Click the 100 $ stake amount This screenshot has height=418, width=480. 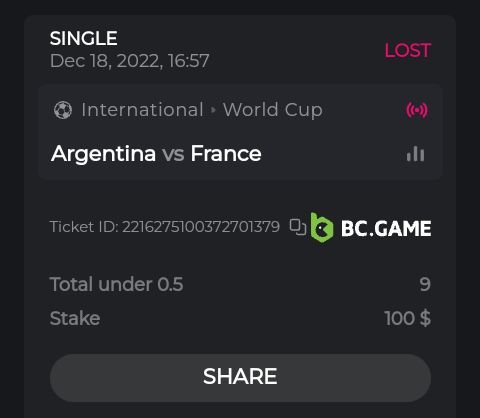pyautogui.click(x=407, y=318)
